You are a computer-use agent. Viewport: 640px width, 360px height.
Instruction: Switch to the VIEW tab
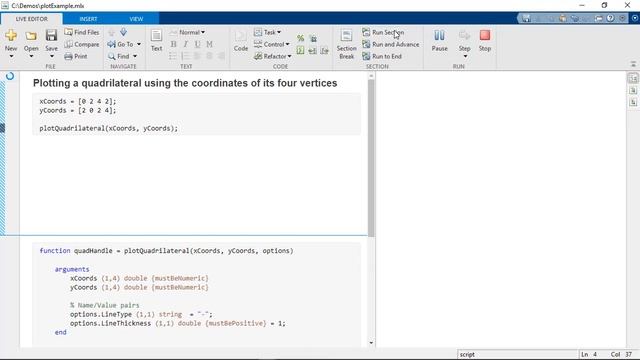pyautogui.click(x=136, y=19)
